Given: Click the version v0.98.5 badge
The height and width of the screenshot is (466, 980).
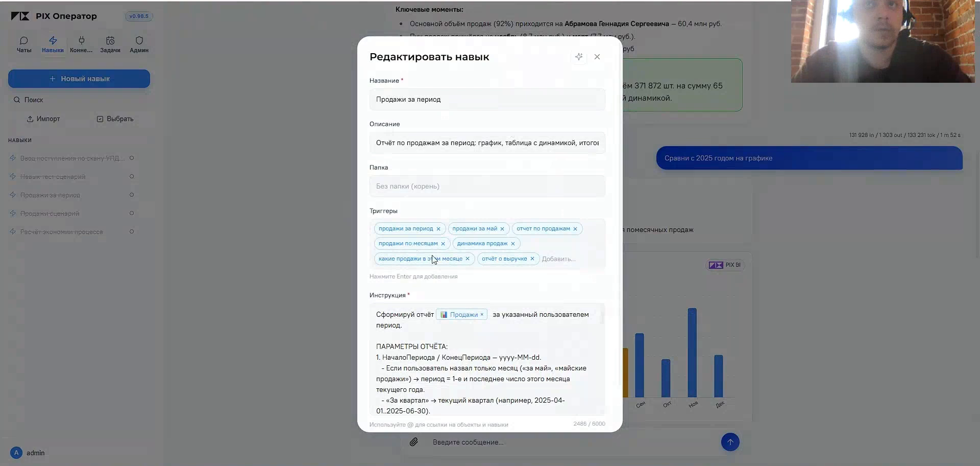Looking at the screenshot, I should [139, 16].
